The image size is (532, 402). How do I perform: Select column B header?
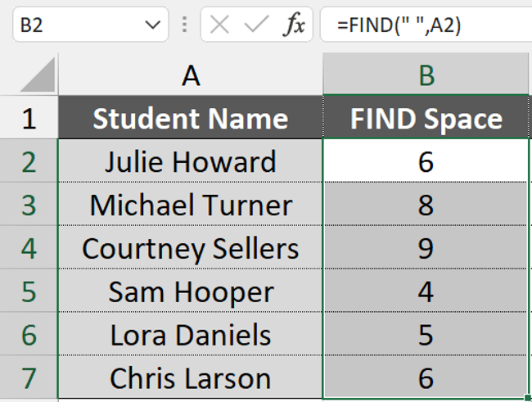(x=426, y=76)
